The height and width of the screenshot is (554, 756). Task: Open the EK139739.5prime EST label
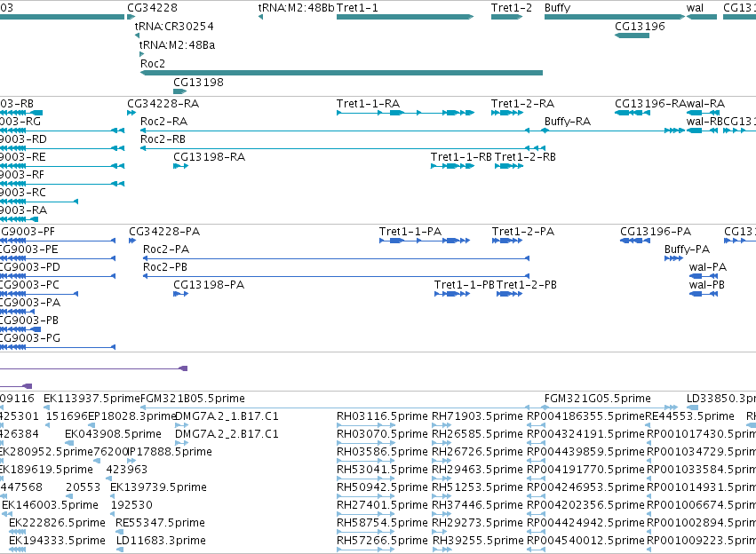click(159, 487)
